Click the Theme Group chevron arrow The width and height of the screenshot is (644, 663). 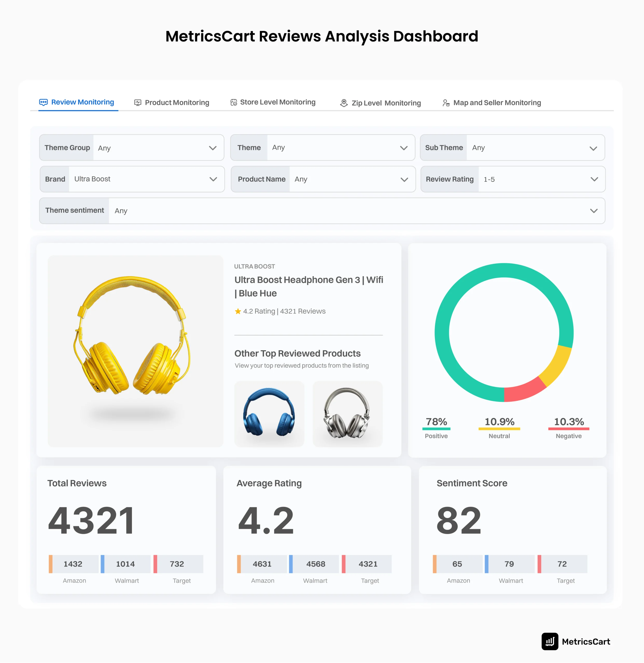click(213, 148)
